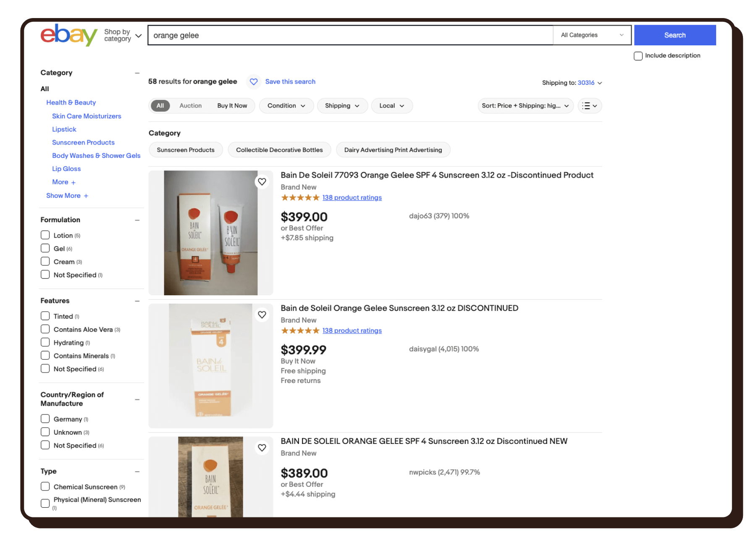Click the star rating of the $399.00 listing

click(x=300, y=197)
